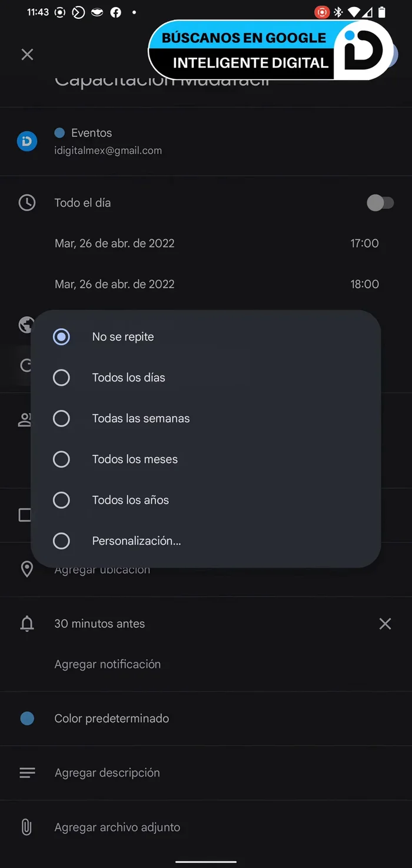Screen dimensions: 412x868
Task: Open the Color predeterminado selector
Action: (111, 718)
